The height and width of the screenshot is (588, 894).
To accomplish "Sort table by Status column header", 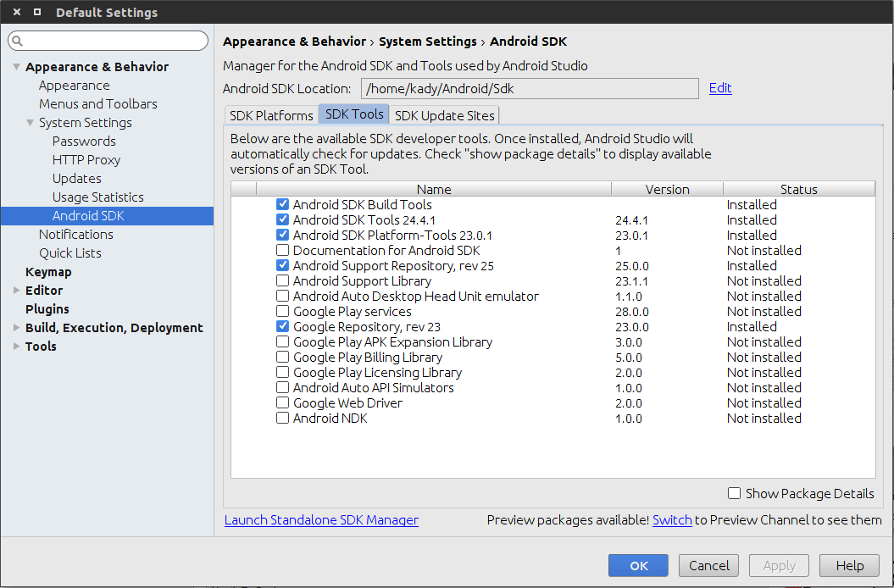I will coord(799,189).
